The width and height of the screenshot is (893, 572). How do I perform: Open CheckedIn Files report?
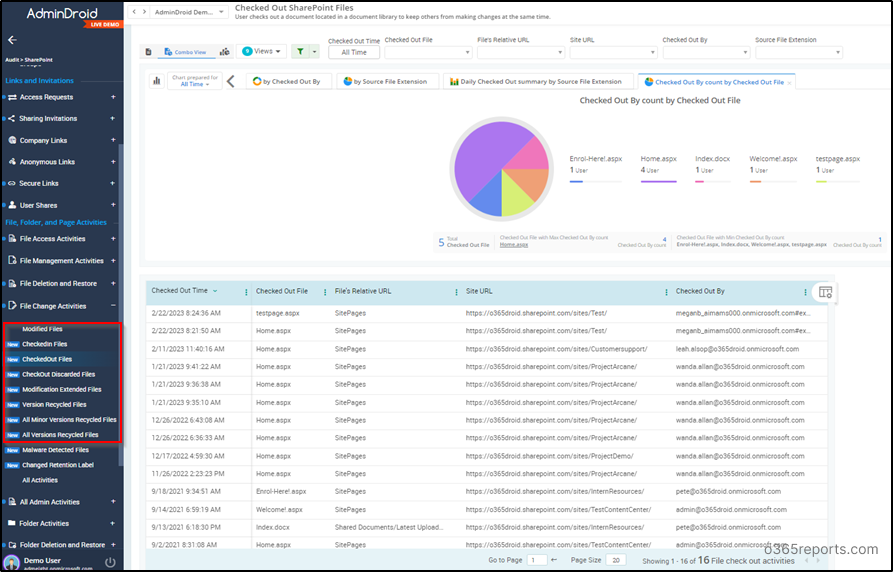point(44,344)
